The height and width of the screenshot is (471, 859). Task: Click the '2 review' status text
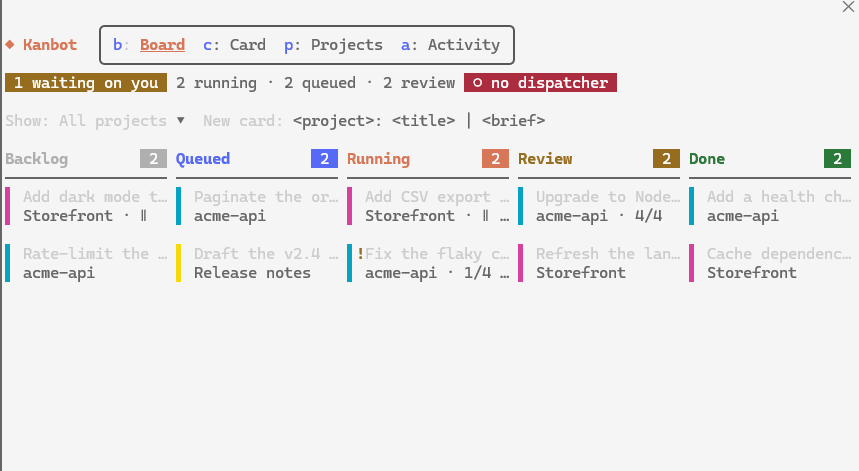pos(419,83)
